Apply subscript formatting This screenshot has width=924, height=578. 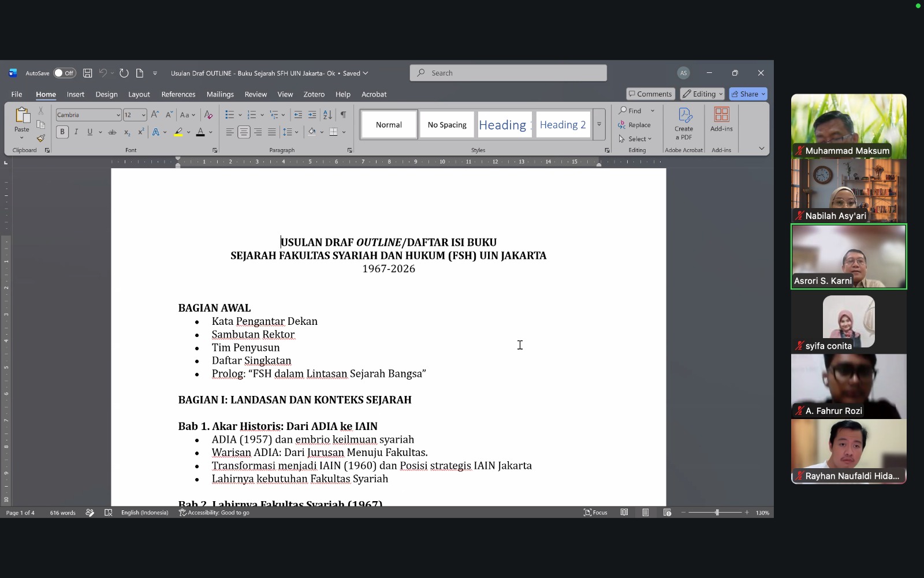point(127,132)
